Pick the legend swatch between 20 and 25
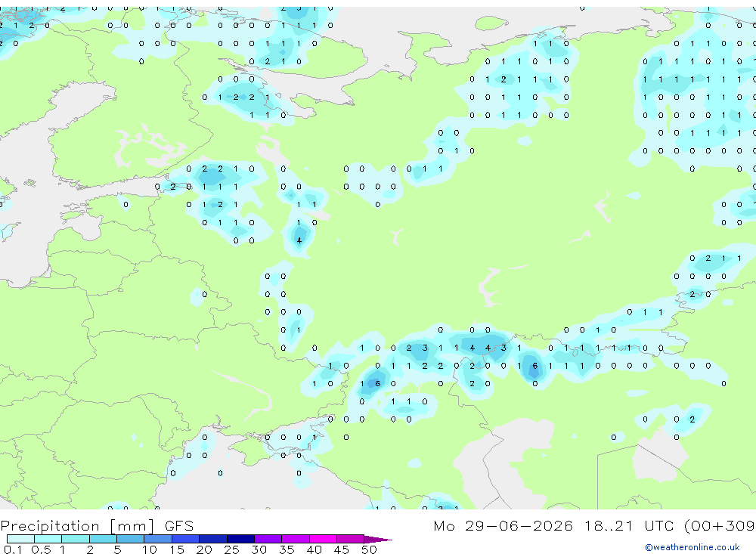 click(x=213, y=539)
